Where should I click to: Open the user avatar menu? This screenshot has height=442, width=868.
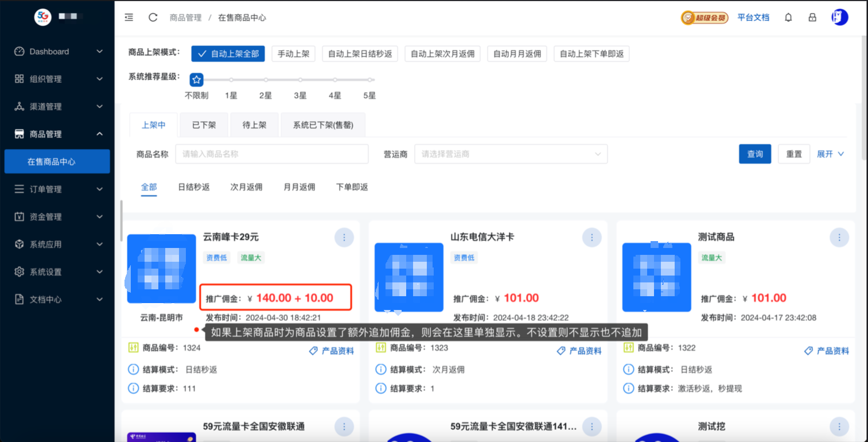840,17
